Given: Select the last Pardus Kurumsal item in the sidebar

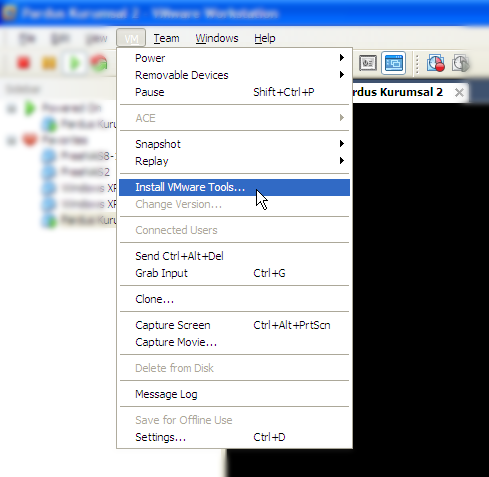Looking at the screenshot, I should (x=79, y=220).
